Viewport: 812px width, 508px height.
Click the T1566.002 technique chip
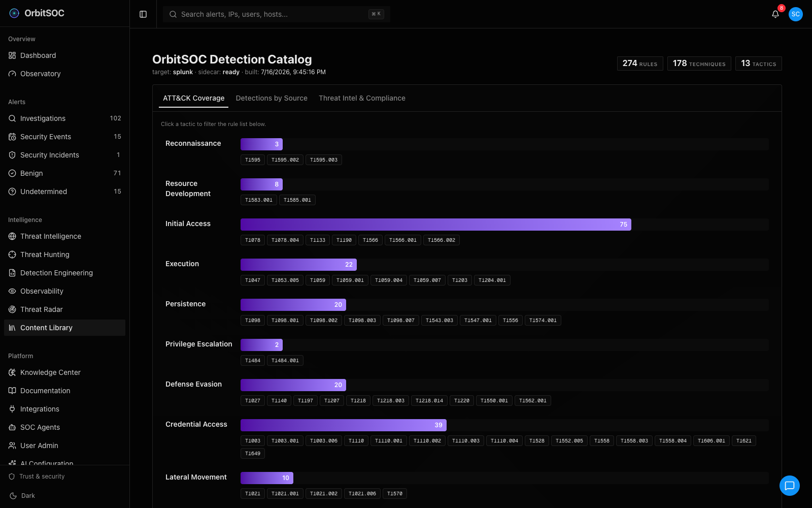point(442,240)
